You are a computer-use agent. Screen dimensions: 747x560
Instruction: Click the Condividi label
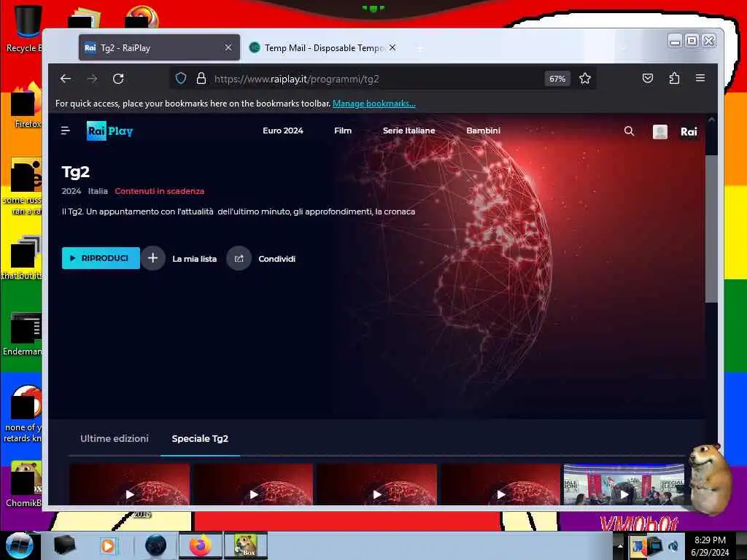tap(276, 259)
